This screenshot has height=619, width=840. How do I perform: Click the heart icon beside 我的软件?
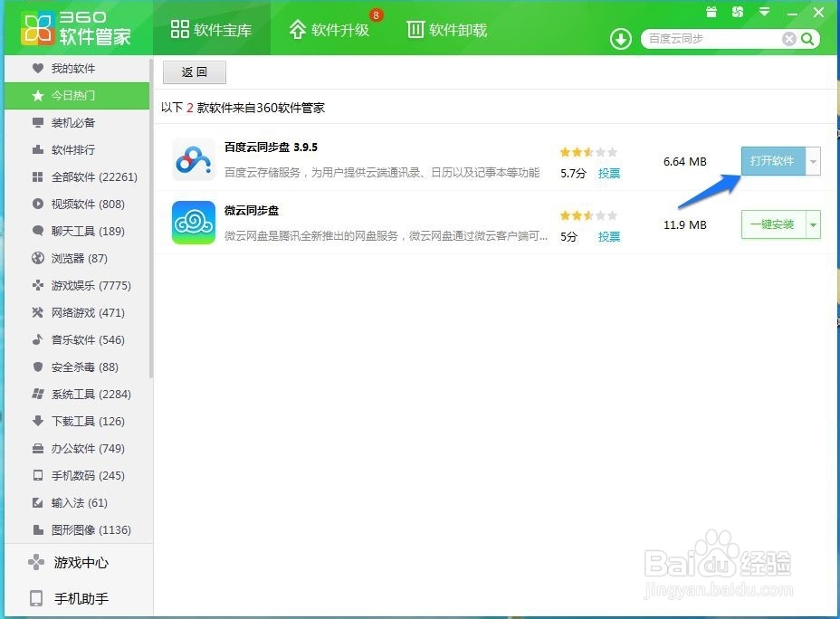[37, 69]
